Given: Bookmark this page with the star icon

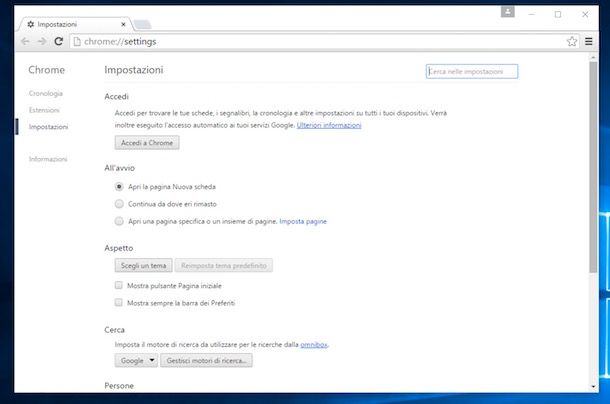Looking at the screenshot, I should tap(572, 42).
